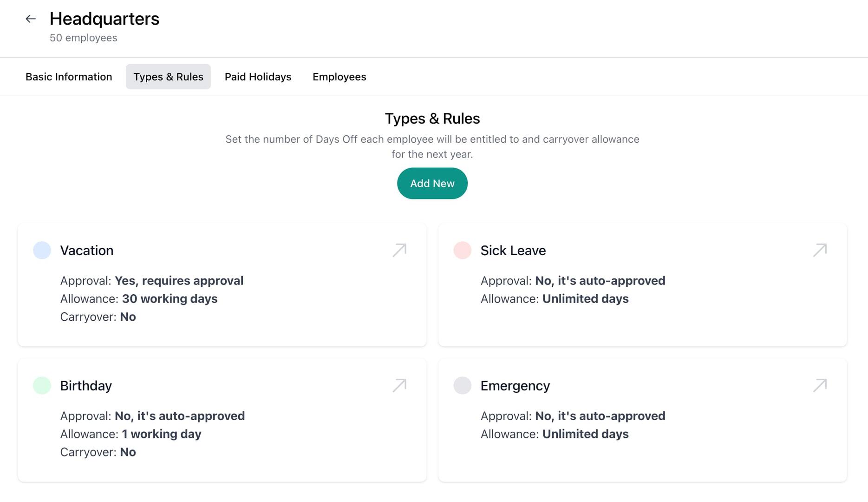Click Vacation's 30 working days allowance
This screenshot has height=502, width=868.
pos(170,299)
